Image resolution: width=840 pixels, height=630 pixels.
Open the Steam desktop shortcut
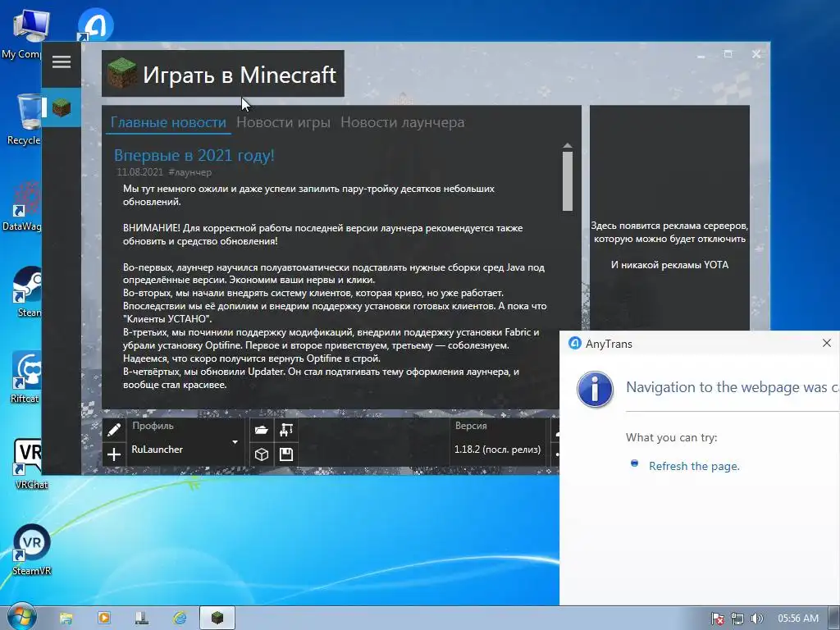(28, 292)
